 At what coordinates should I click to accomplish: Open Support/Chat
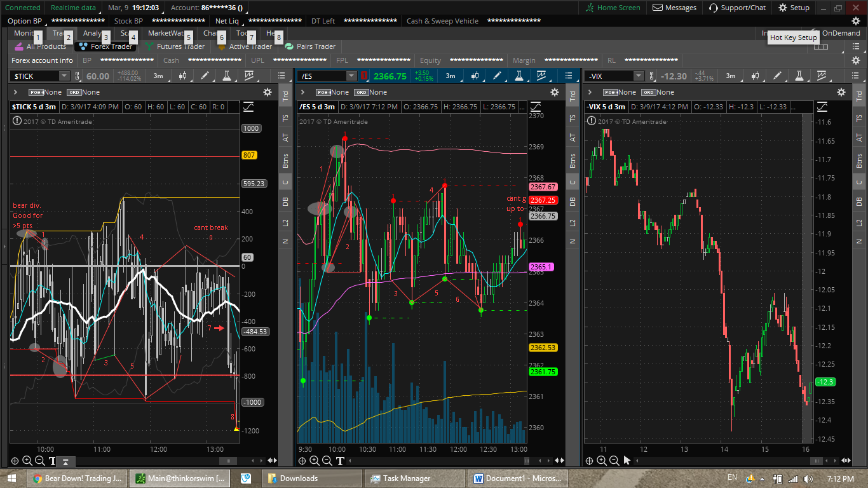[737, 8]
